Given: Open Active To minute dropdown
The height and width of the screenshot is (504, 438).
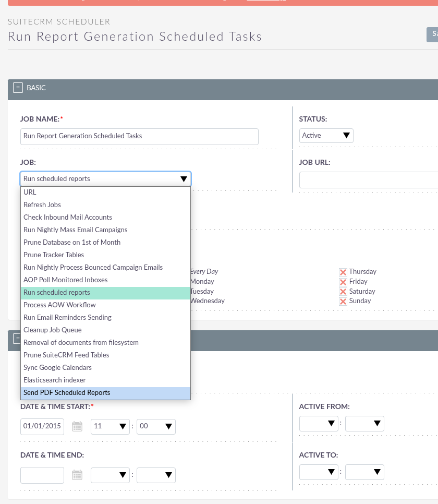Looking at the screenshot, I should (x=364, y=472).
